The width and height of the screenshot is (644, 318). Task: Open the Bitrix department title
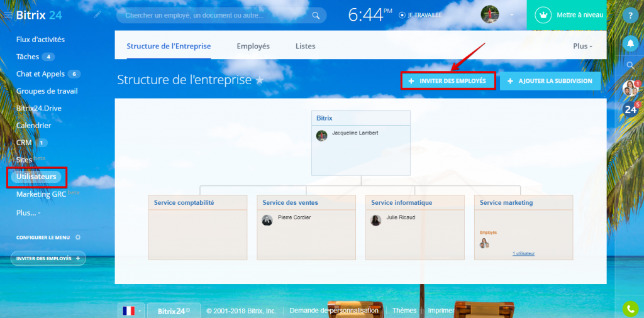click(x=324, y=118)
